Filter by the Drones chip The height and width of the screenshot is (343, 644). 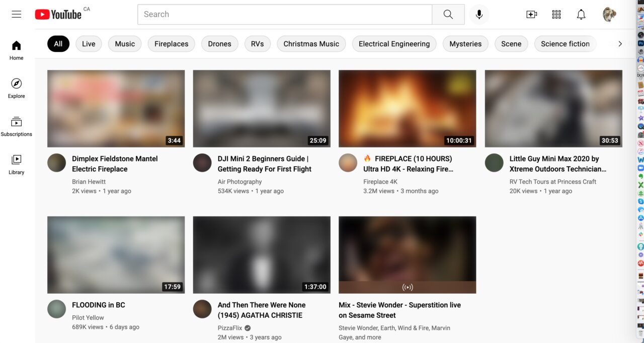pyautogui.click(x=220, y=44)
